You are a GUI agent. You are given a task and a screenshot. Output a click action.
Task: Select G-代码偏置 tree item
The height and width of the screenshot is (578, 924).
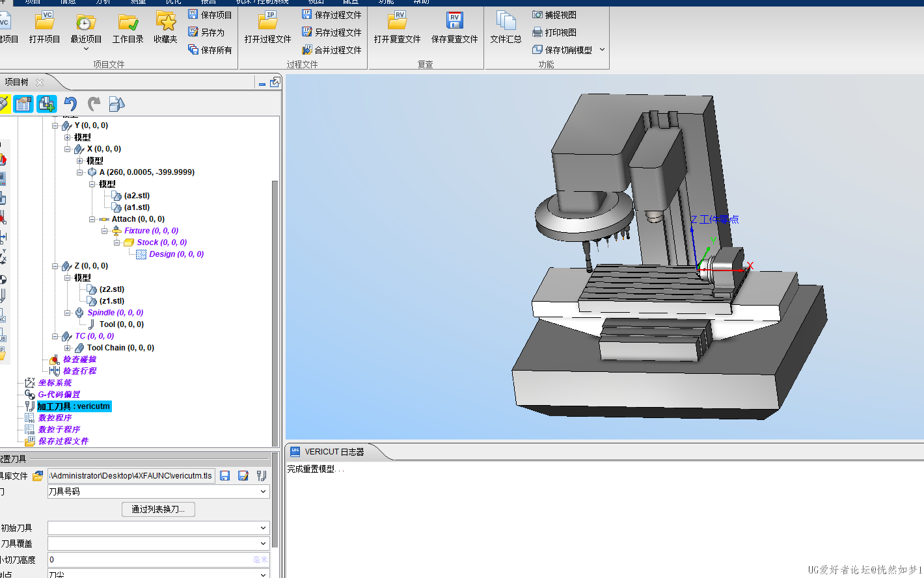(x=59, y=395)
